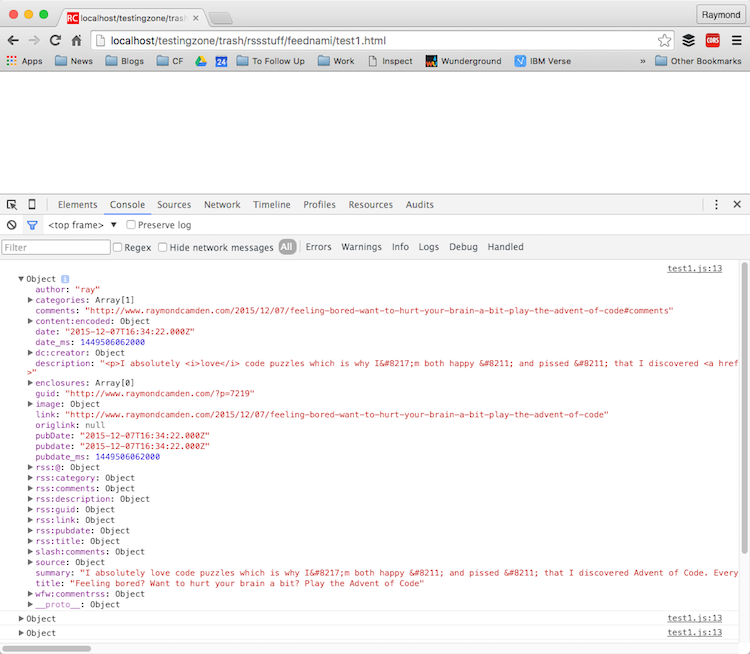Image resolution: width=750 pixels, height=654 pixels.
Task: Collapse the expanded Object entry
Action: [x=21, y=279]
